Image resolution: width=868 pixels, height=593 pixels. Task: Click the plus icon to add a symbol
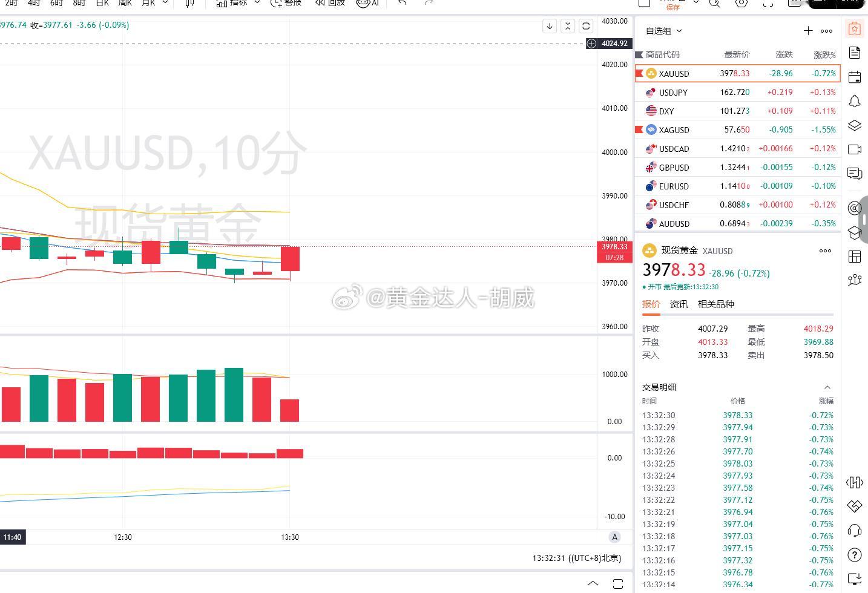(808, 31)
